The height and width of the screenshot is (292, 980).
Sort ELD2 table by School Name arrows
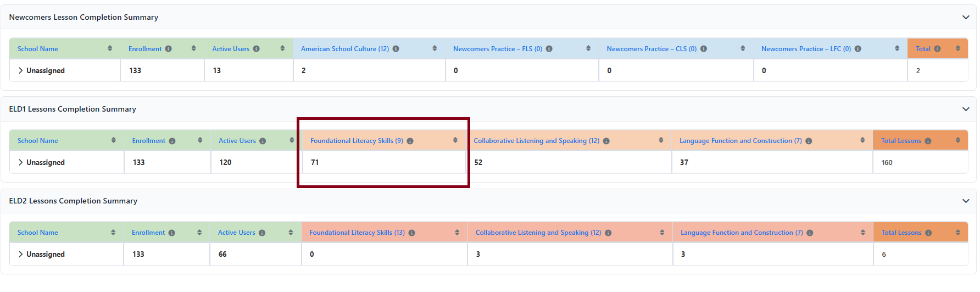coord(113,233)
